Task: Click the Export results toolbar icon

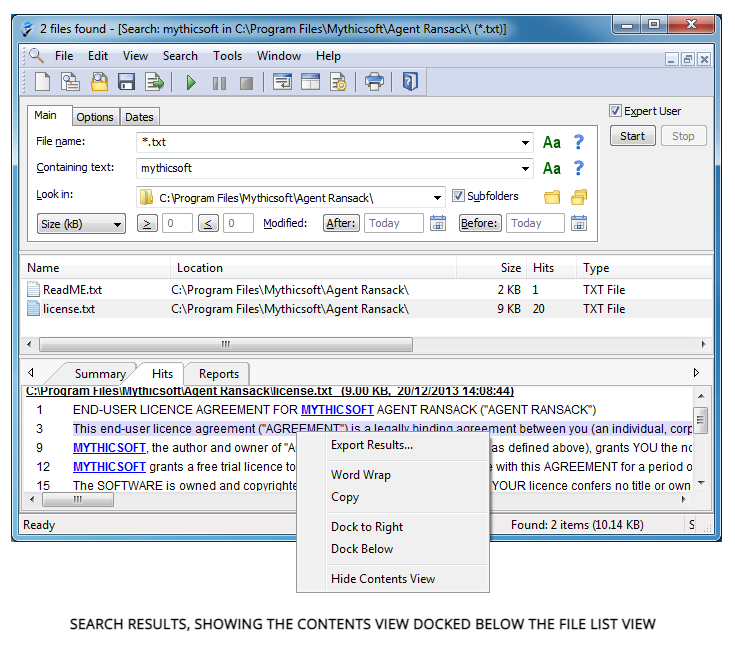Action: 154,82
